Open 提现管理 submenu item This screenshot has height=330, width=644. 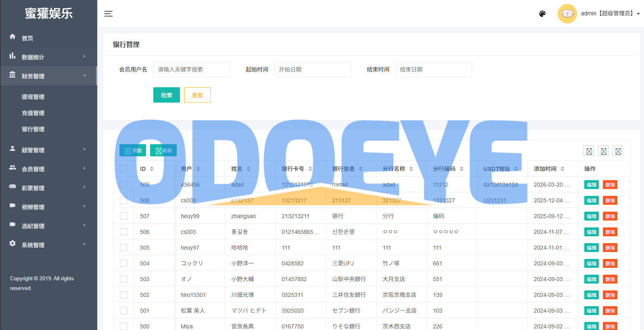(x=33, y=97)
